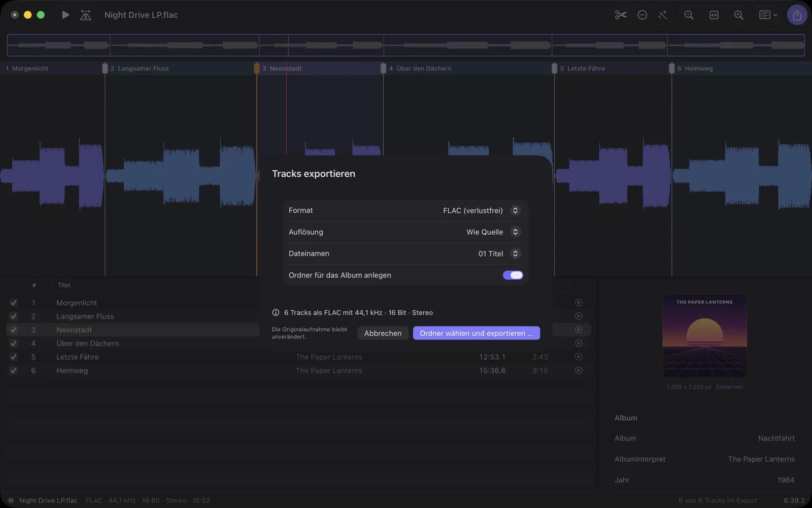
Task: Preview track Langsamer Fluss with its play icon
Action: click(579, 316)
